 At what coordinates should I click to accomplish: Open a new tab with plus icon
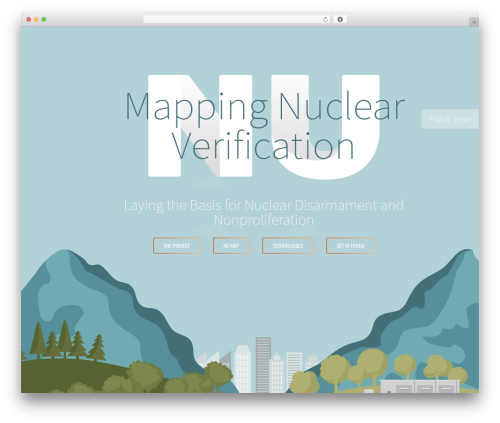point(474,22)
